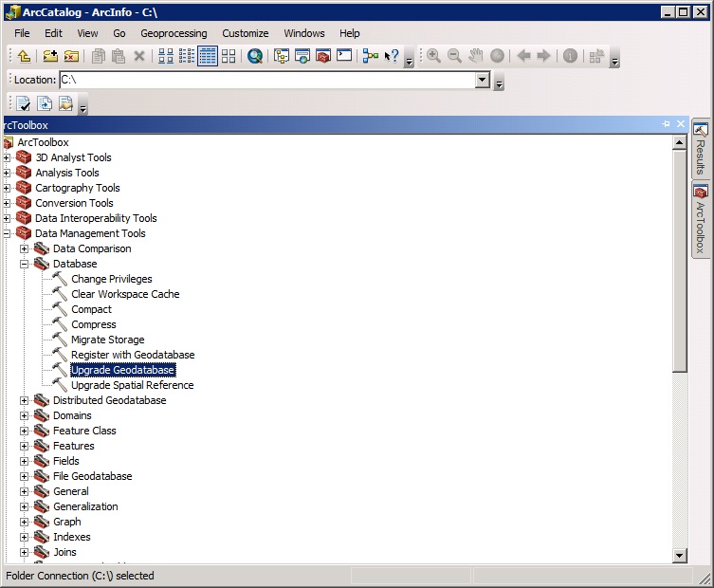Select Register with Geodatabase tool
This screenshot has height=588, width=714.
click(133, 355)
